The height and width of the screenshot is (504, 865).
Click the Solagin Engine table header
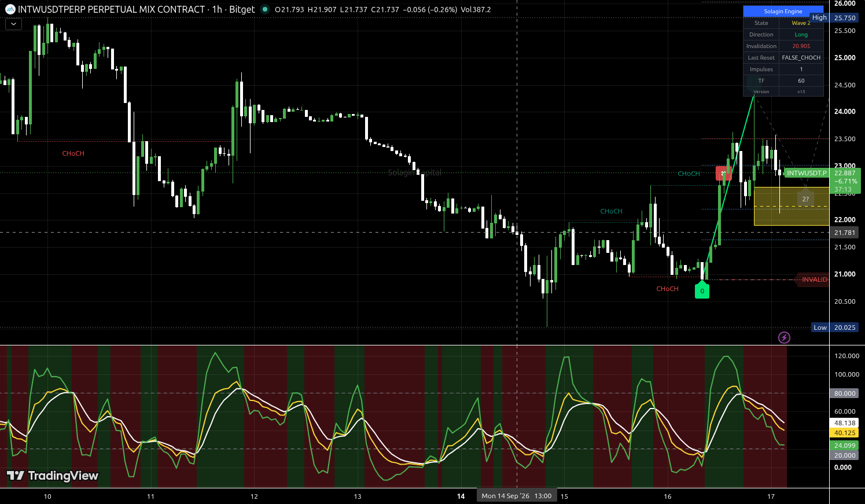783,11
